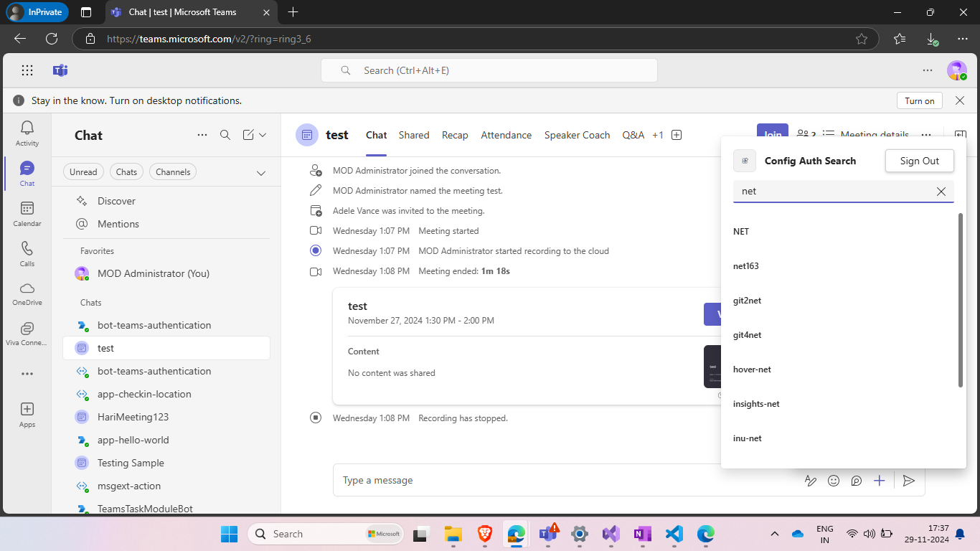Image resolution: width=980 pixels, height=551 pixels.
Task: Open the profile avatar menu
Action: pos(957,70)
